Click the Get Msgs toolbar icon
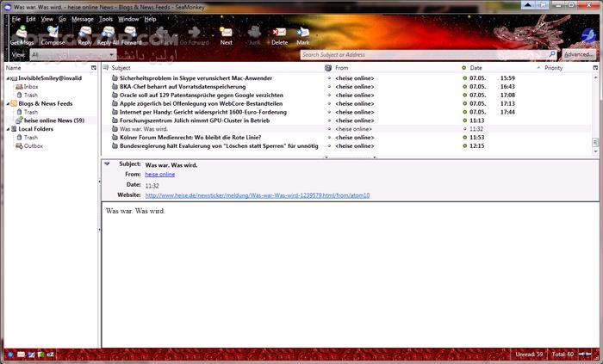Screen dimensions: 603x364 pyautogui.click(x=20, y=34)
